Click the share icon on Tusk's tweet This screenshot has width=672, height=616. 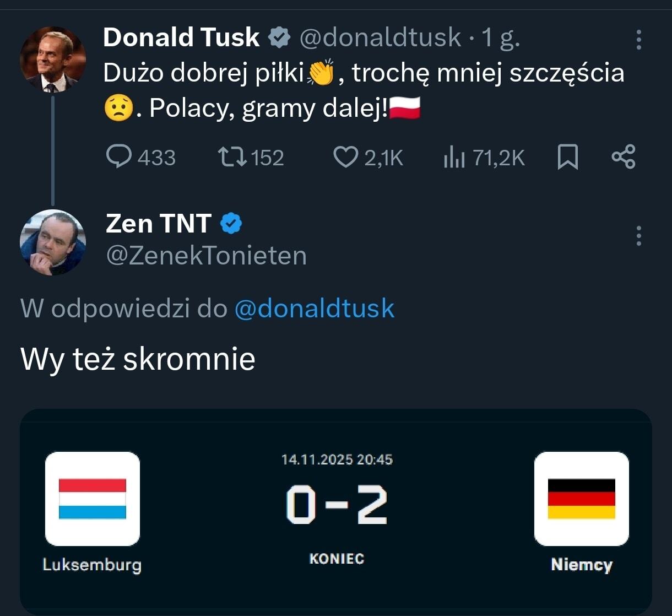pos(624,157)
